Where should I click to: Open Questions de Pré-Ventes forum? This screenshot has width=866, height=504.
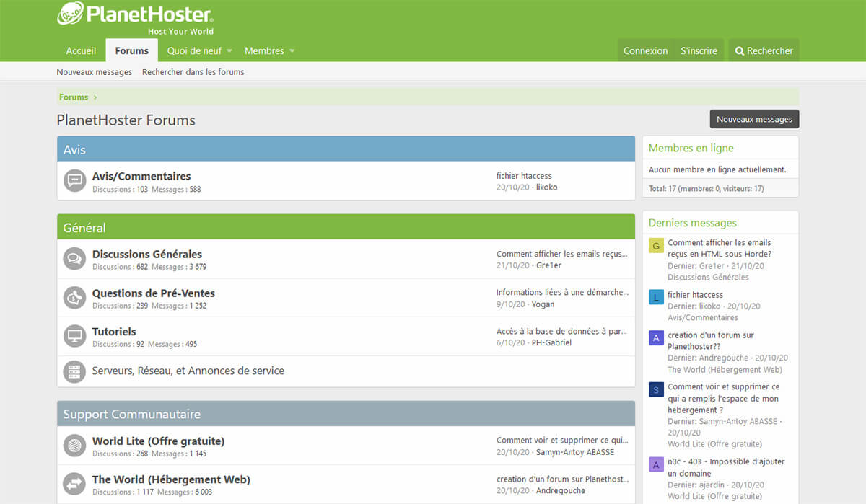154,293
